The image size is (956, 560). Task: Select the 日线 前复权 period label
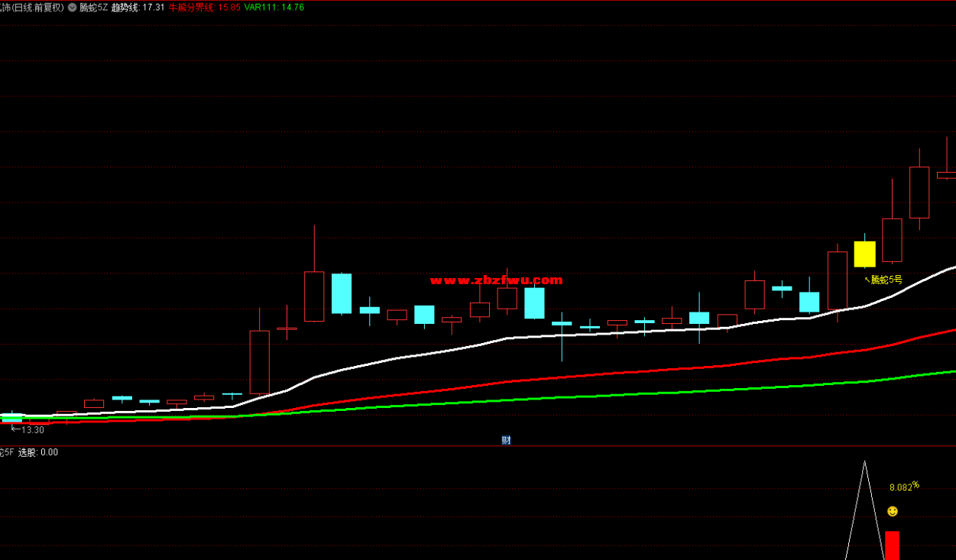(37, 7)
